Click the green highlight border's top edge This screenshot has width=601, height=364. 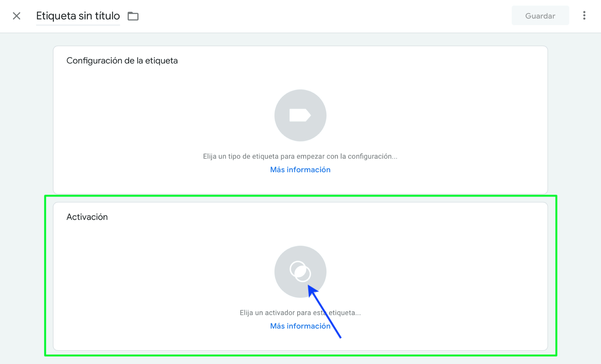tap(300, 196)
